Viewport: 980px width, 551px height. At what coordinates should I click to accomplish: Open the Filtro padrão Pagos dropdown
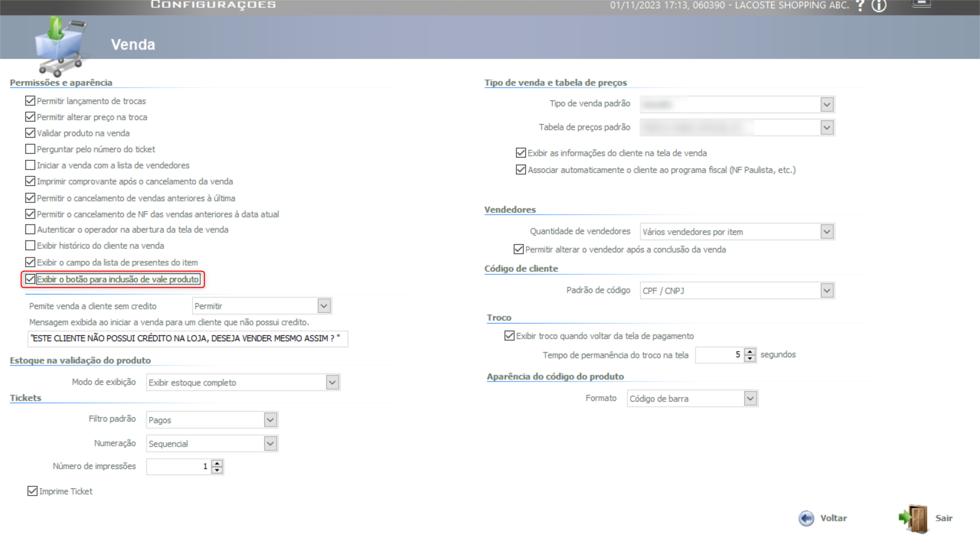point(271,420)
